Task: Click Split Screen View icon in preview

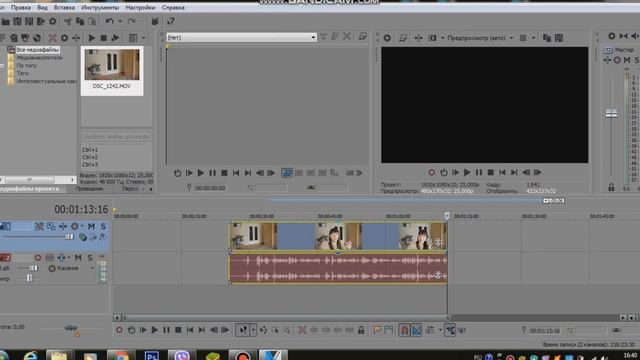Action: [x=432, y=38]
